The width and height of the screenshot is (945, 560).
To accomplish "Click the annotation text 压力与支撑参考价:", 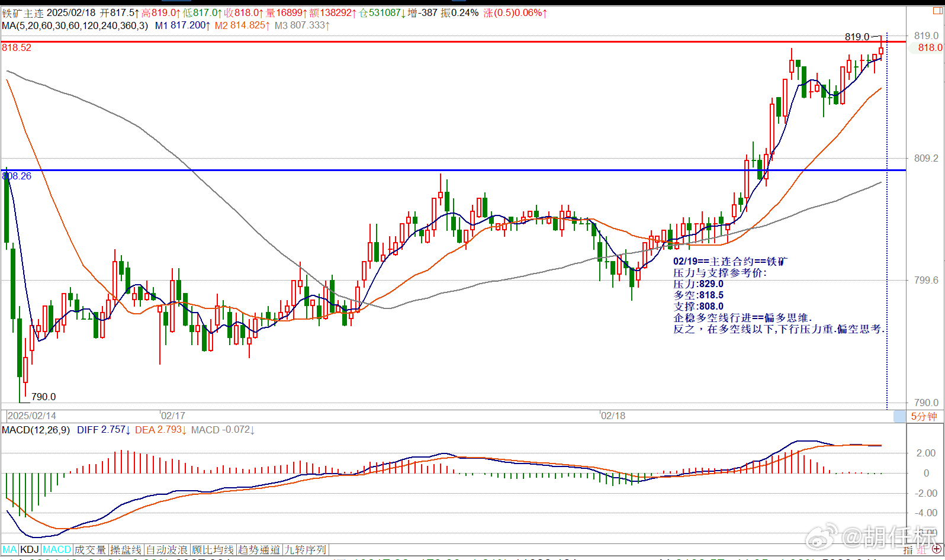I will point(720,273).
